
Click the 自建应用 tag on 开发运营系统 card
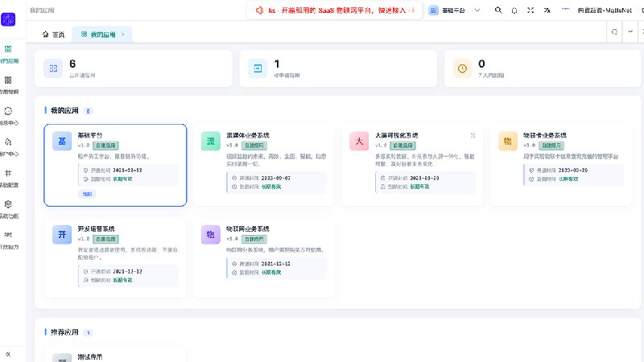(106, 239)
